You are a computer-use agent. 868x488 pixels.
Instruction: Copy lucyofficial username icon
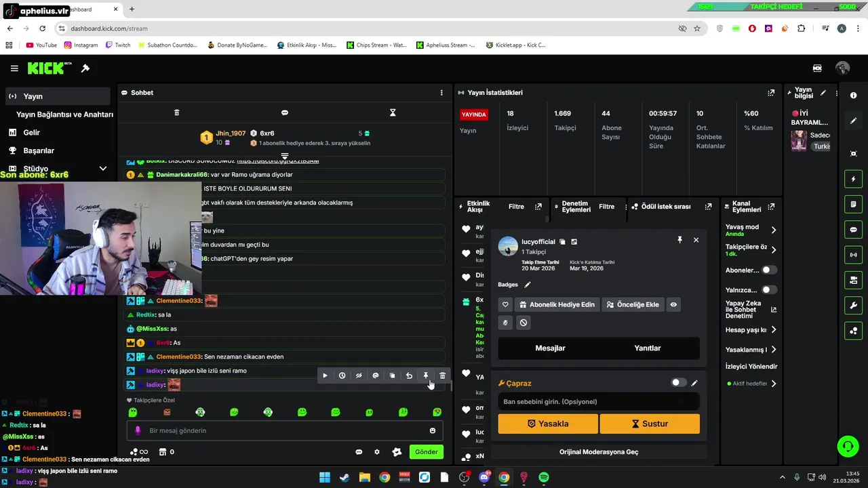click(562, 242)
